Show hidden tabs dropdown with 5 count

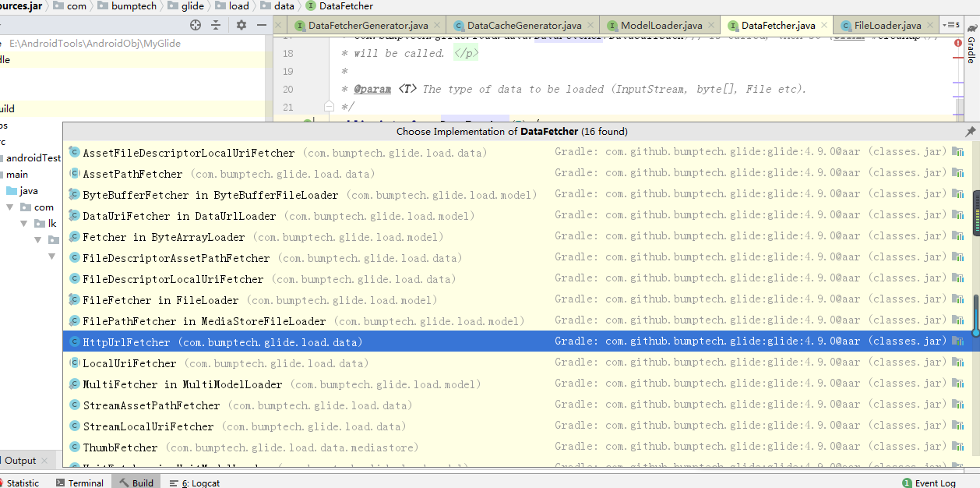950,26
